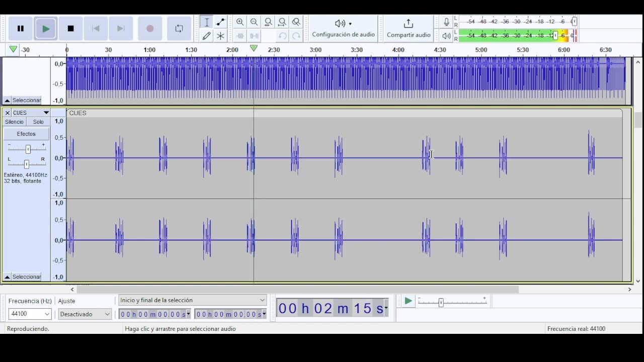Click 'Frecuencia real: 44100' status text

pyautogui.click(x=576, y=329)
